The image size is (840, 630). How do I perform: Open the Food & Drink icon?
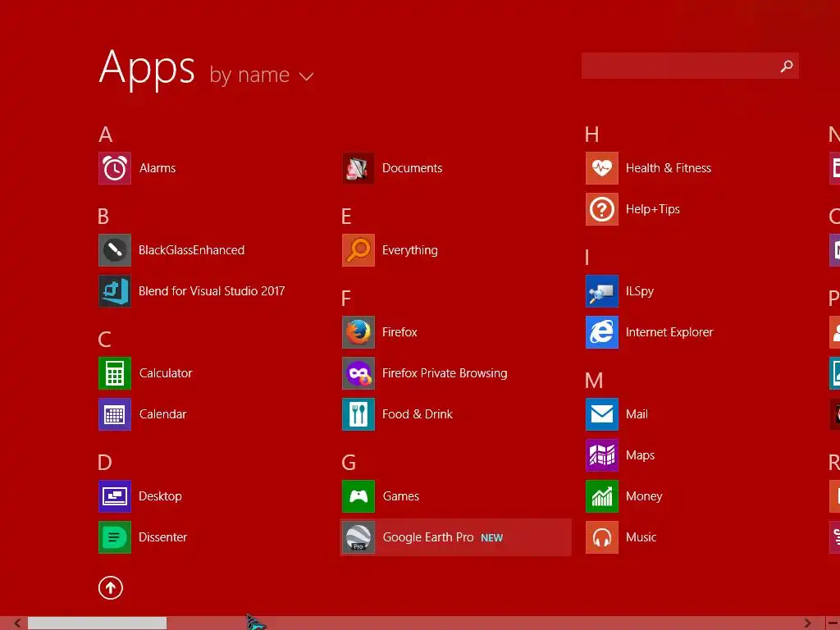[x=358, y=414]
